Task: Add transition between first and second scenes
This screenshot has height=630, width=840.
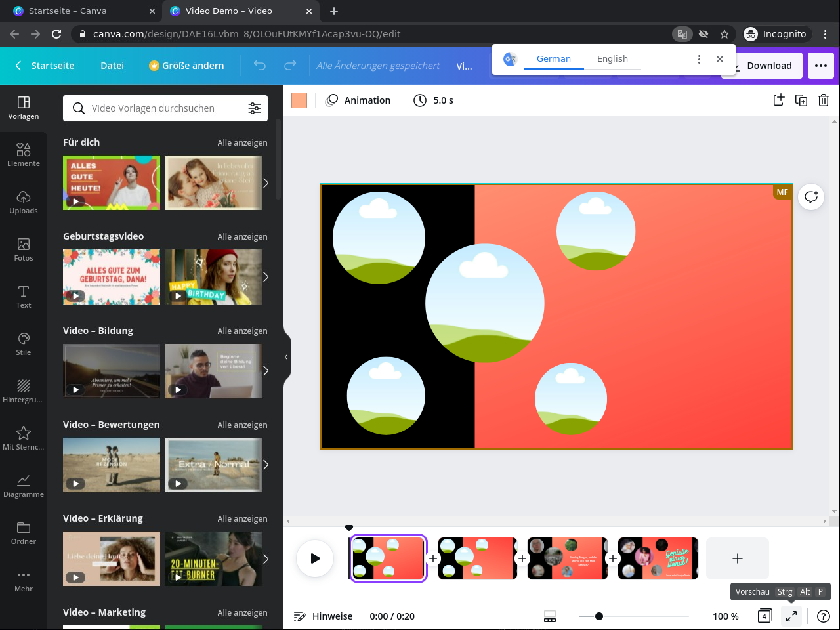Action: [433, 558]
